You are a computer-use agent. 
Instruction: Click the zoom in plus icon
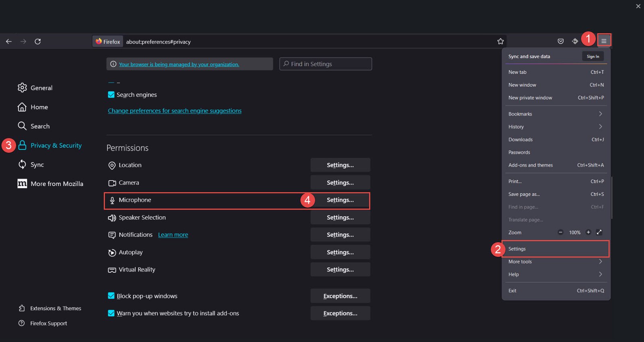[588, 232]
